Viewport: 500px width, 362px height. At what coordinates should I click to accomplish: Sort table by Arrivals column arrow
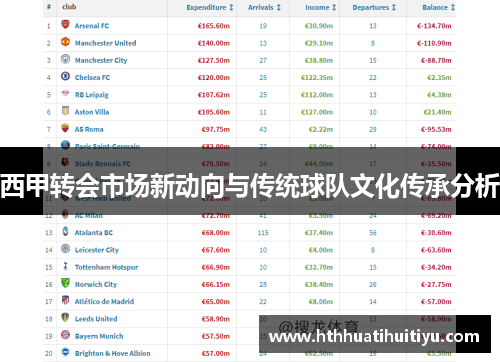click(279, 7)
